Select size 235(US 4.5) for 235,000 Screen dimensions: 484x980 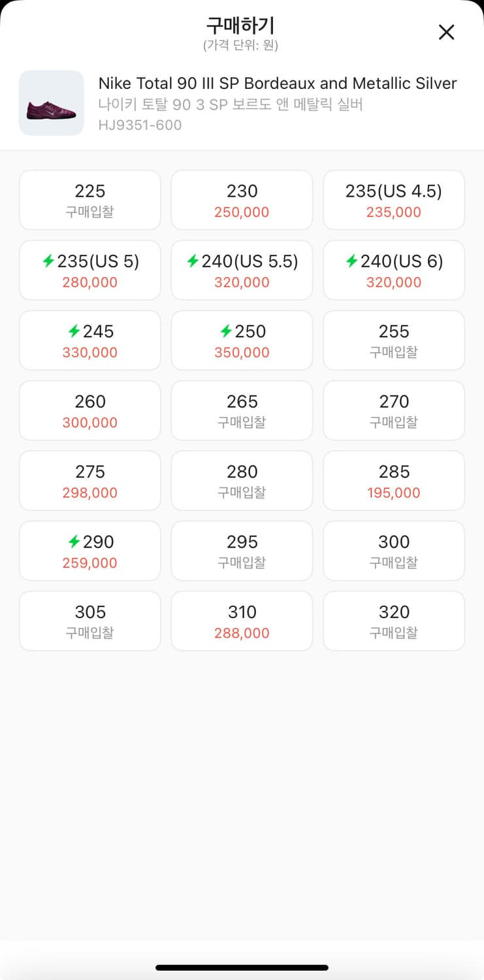(394, 200)
